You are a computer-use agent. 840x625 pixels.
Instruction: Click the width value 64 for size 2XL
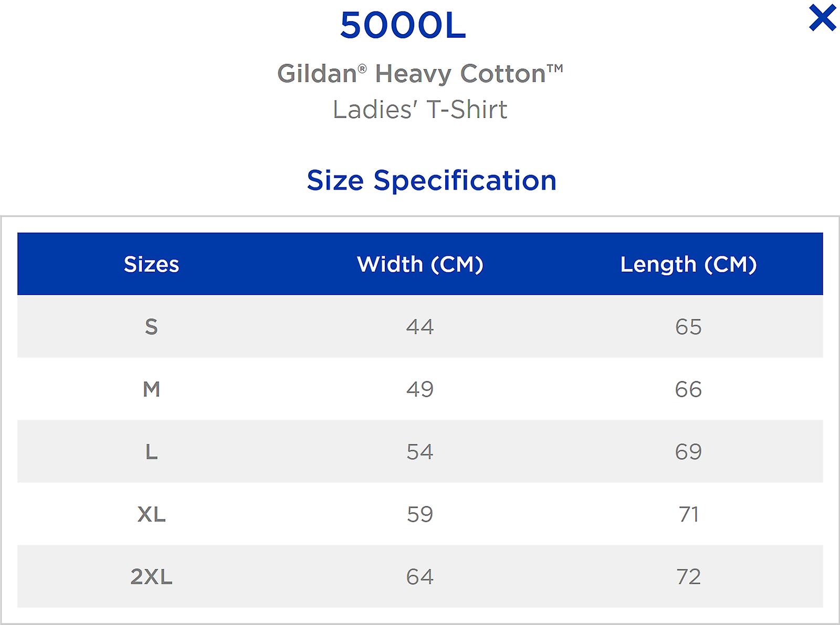420,576
